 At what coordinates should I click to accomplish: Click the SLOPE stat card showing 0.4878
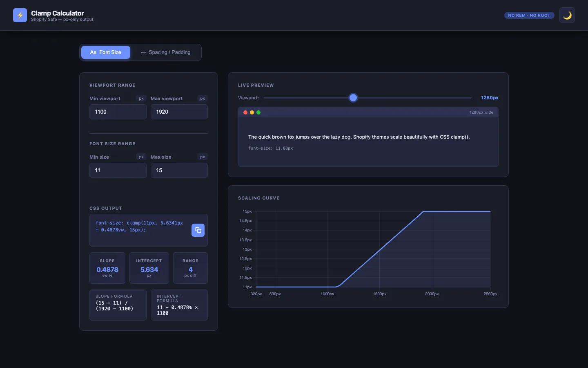107,268
